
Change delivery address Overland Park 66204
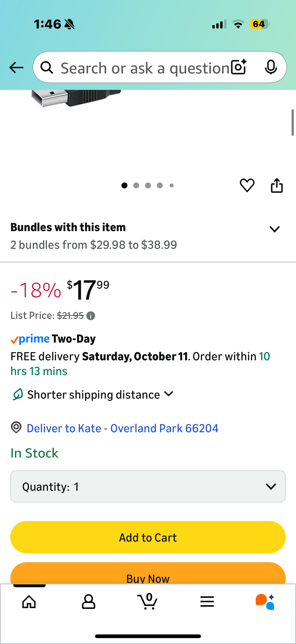[x=122, y=428]
